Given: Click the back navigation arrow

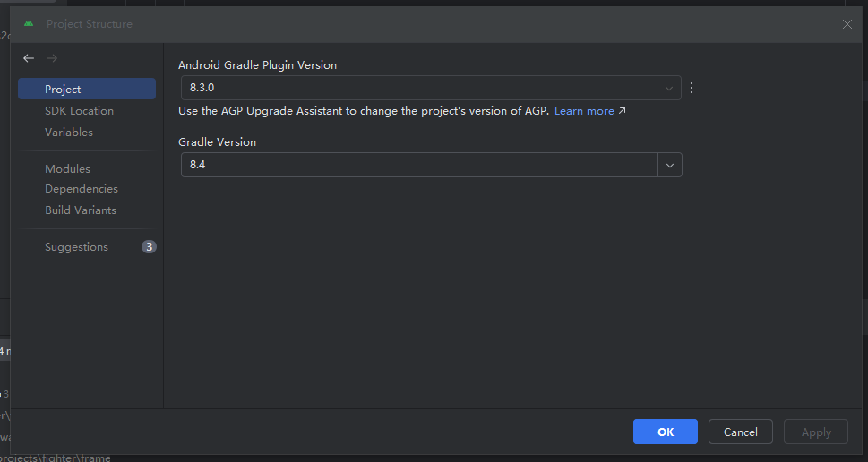Looking at the screenshot, I should click(x=29, y=58).
